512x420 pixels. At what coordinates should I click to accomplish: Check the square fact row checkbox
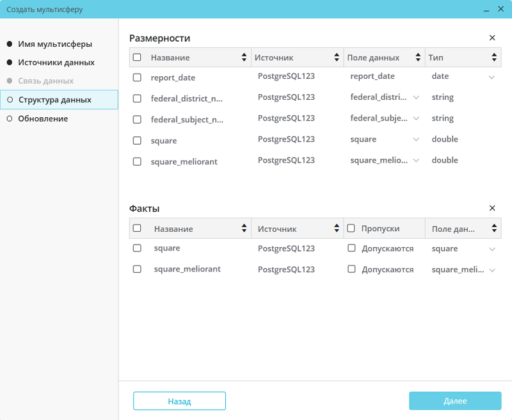pyautogui.click(x=137, y=248)
